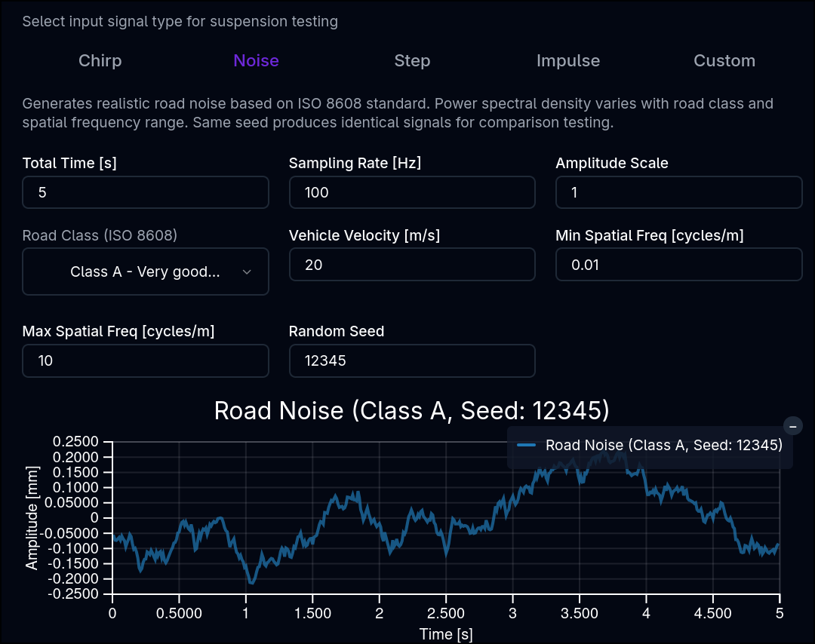Click the Min Spatial Freq input
The height and width of the screenshot is (644, 815).
pyautogui.click(x=679, y=265)
